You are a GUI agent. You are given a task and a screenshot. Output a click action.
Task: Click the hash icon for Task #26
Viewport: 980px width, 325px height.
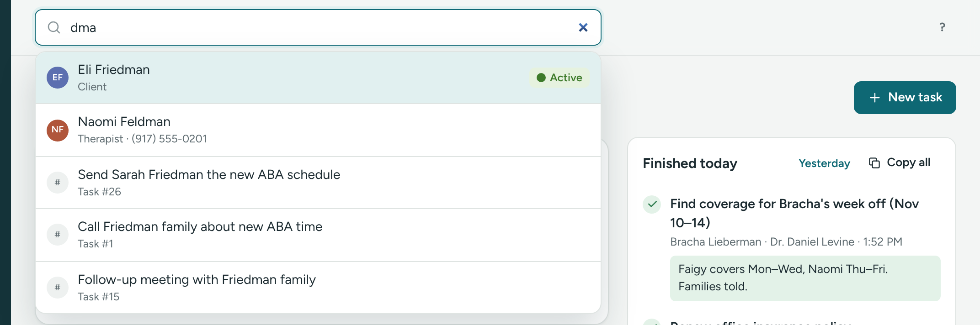[x=58, y=183]
